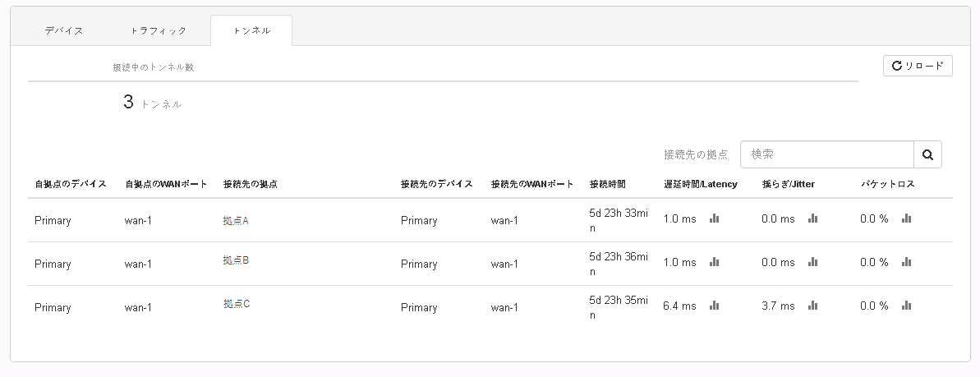Open latency chart icon for 拠点C

(714, 306)
